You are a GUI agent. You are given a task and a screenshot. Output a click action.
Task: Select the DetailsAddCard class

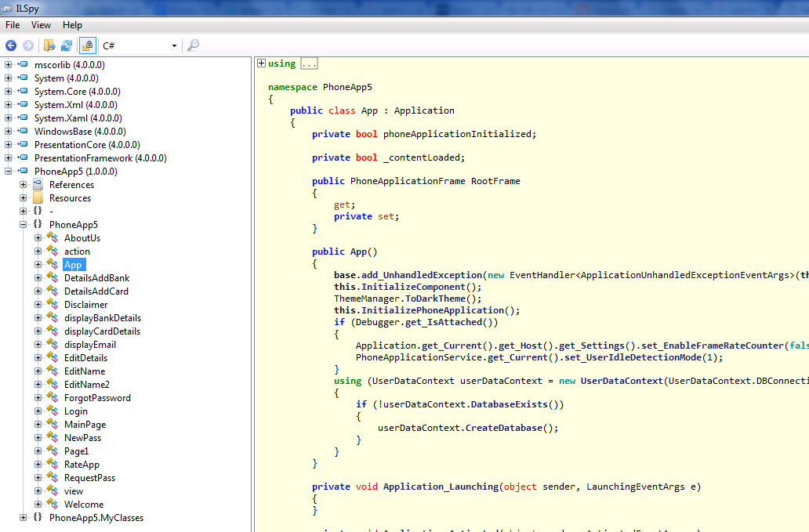pos(96,291)
